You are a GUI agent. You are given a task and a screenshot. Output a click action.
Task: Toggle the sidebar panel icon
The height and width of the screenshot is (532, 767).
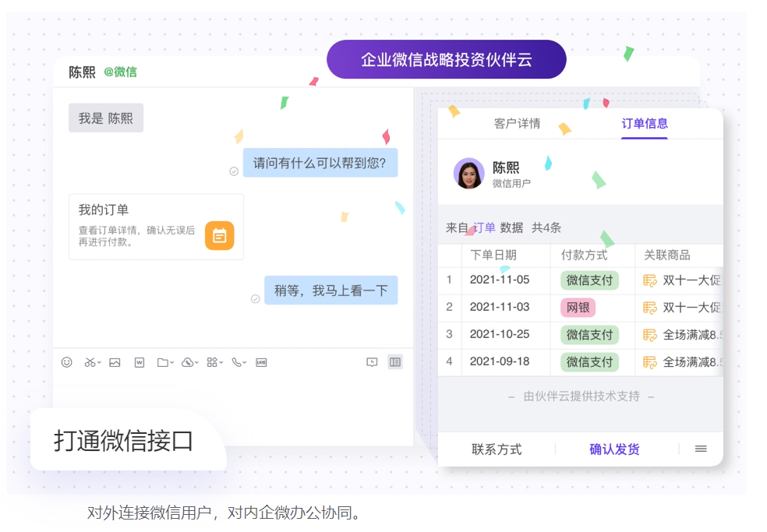pos(395,362)
